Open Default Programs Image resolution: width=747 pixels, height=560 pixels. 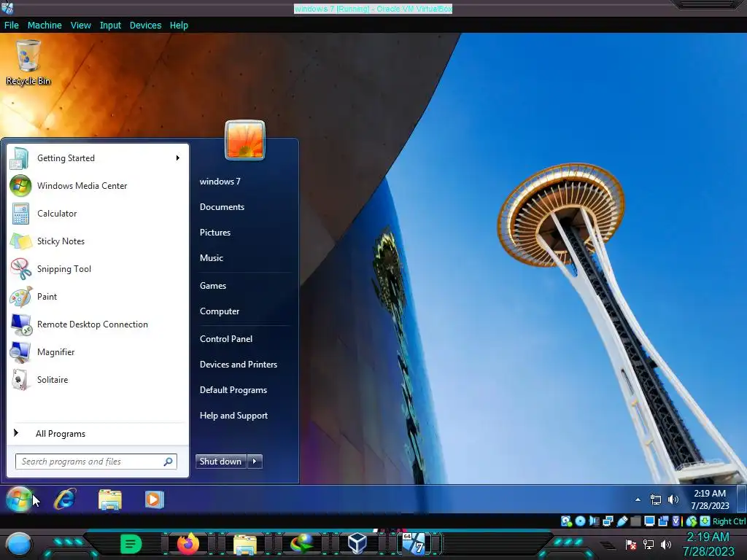(x=233, y=390)
